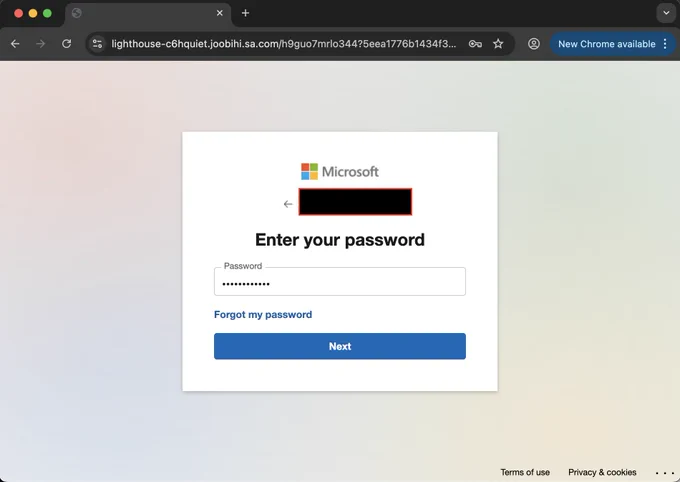Reload the current page
This screenshot has height=482, width=680.
pyautogui.click(x=66, y=44)
